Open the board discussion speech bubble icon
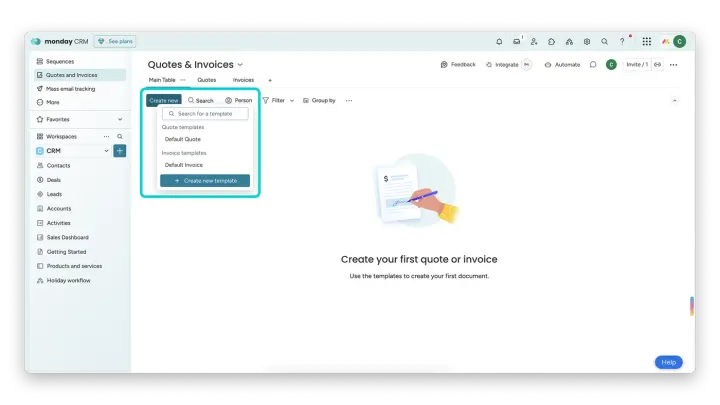Image resolution: width=720 pixels, height=405 pixels. pyautogui.click(x=593, y=65)
